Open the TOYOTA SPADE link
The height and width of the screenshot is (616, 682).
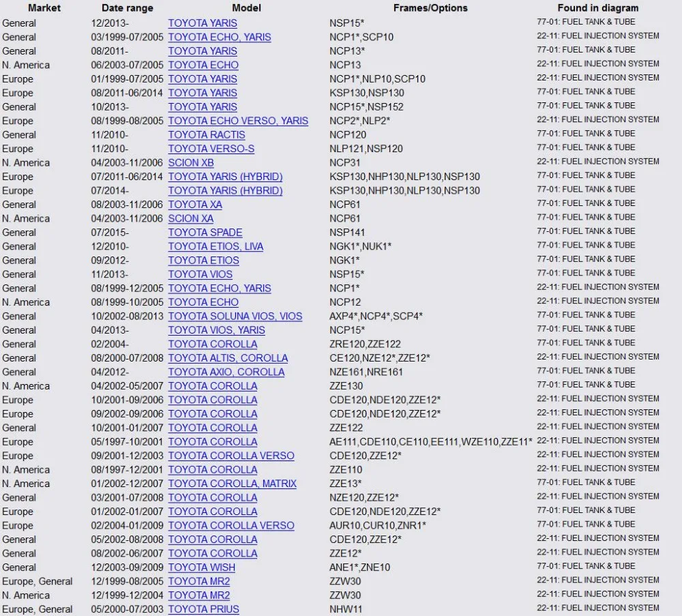205,233
